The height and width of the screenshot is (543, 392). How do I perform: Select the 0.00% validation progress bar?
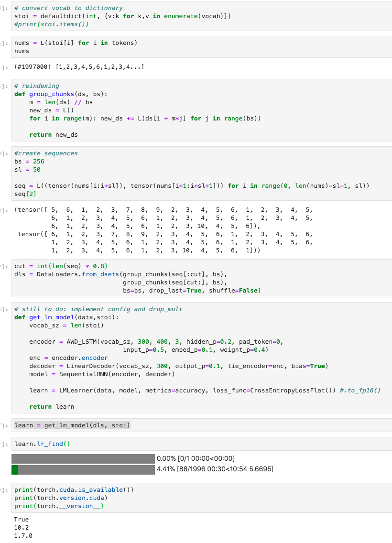81,458
